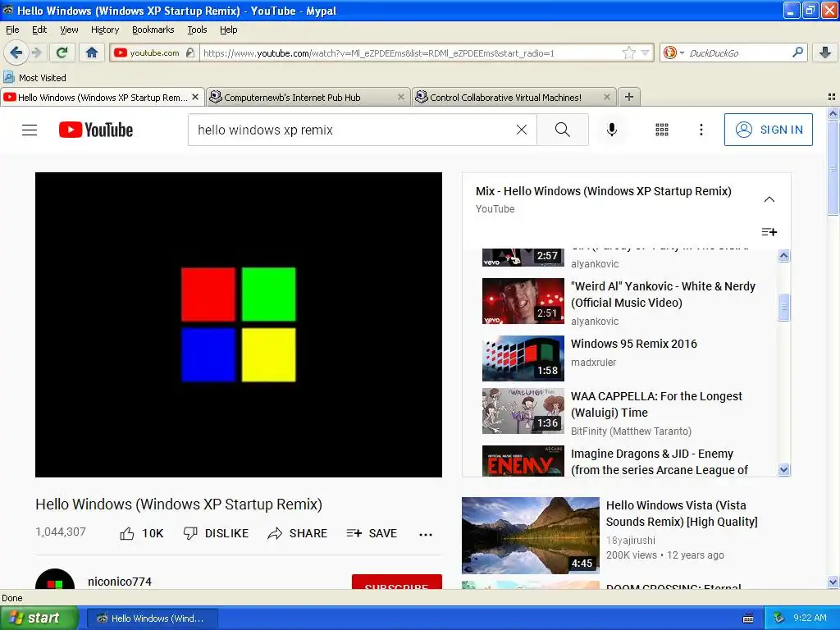The height and width of the screenshot is (630, 840).
Task: Switch to Computernewb's Internet Pub Hub tab
Action: [x=307, y=97]
